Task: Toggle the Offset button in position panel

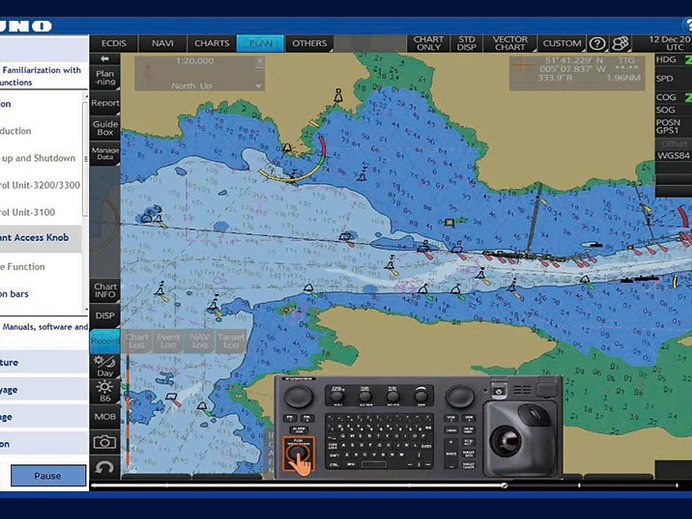Action: pos(673,144)
